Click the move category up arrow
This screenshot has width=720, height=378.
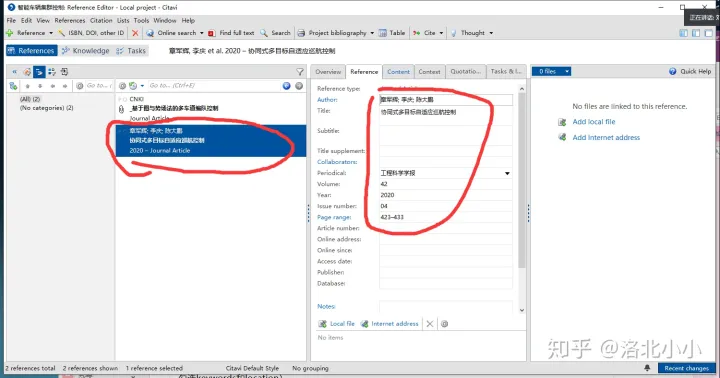point(28,86)
